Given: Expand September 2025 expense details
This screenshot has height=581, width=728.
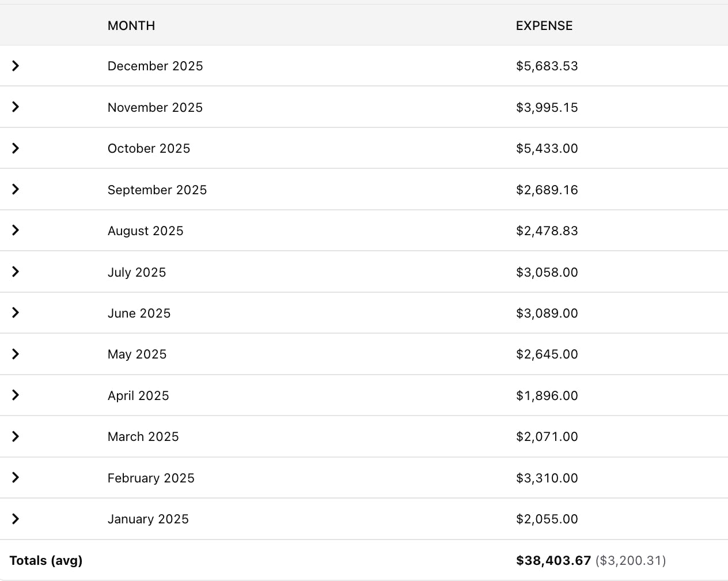Looking at the screenshot, I should pos(16,189).
